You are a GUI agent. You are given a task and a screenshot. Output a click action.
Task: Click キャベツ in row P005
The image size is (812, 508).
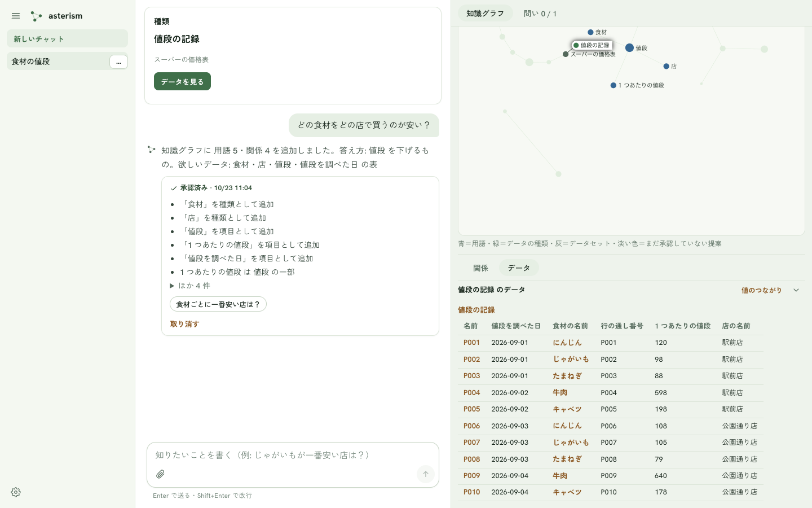[567, 409]
